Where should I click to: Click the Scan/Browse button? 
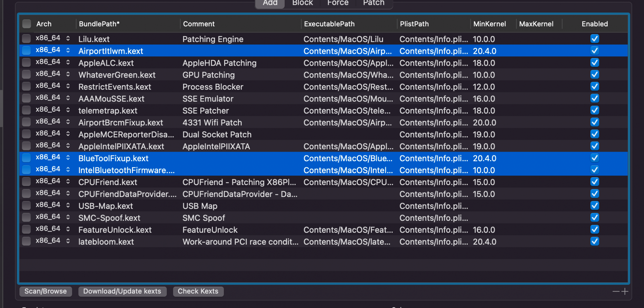click(46, 291)
